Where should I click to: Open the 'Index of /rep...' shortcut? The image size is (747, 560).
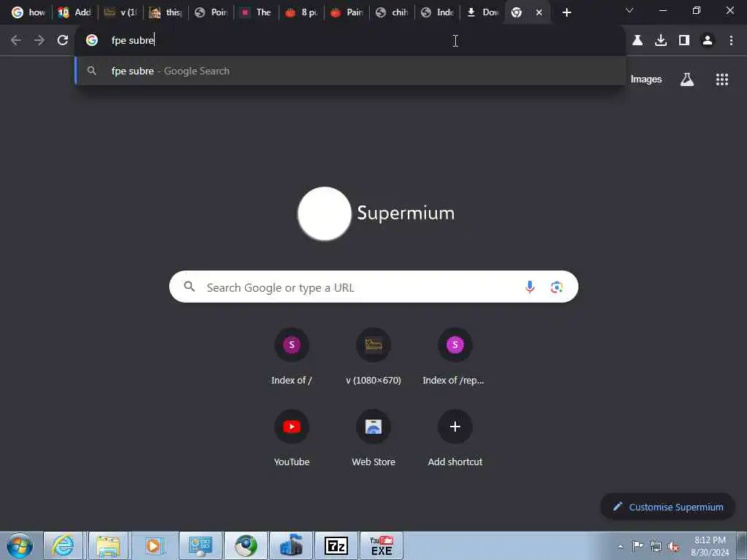point(455,357)
